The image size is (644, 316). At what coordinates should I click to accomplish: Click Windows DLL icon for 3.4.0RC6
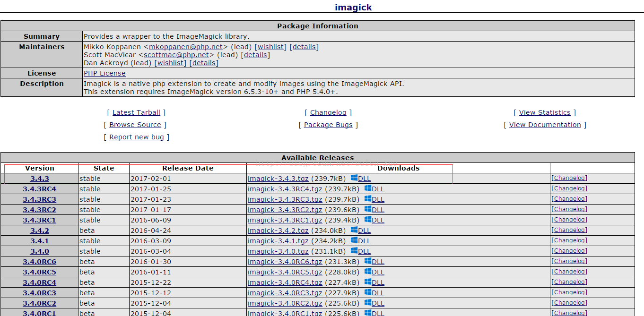[367, 261]
